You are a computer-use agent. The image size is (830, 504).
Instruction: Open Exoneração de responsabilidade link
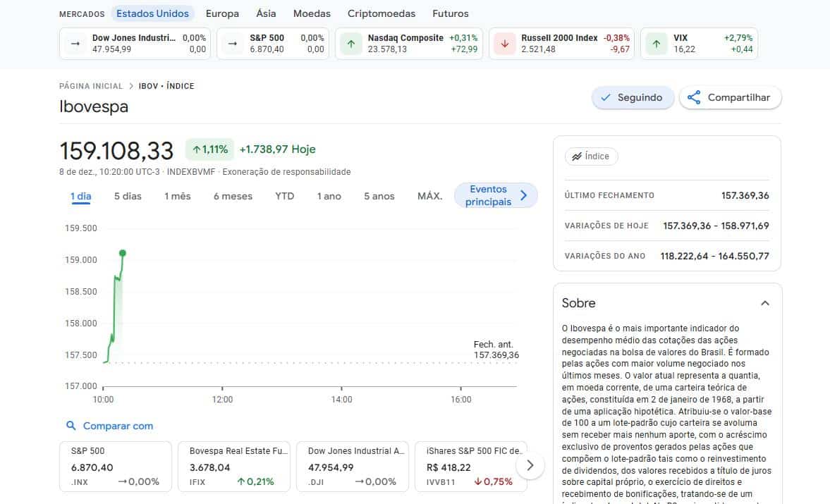(286, 172)
